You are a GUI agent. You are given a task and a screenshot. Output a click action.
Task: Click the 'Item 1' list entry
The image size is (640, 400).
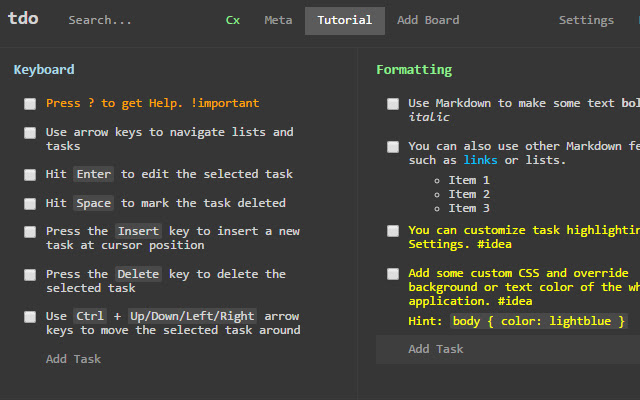click(469, 180)
